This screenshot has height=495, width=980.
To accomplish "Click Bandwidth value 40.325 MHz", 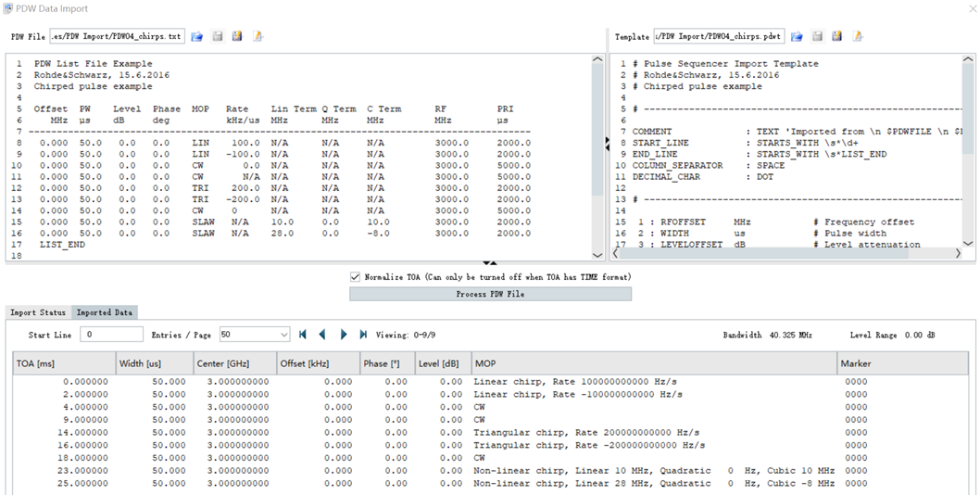I will point(791,336).
